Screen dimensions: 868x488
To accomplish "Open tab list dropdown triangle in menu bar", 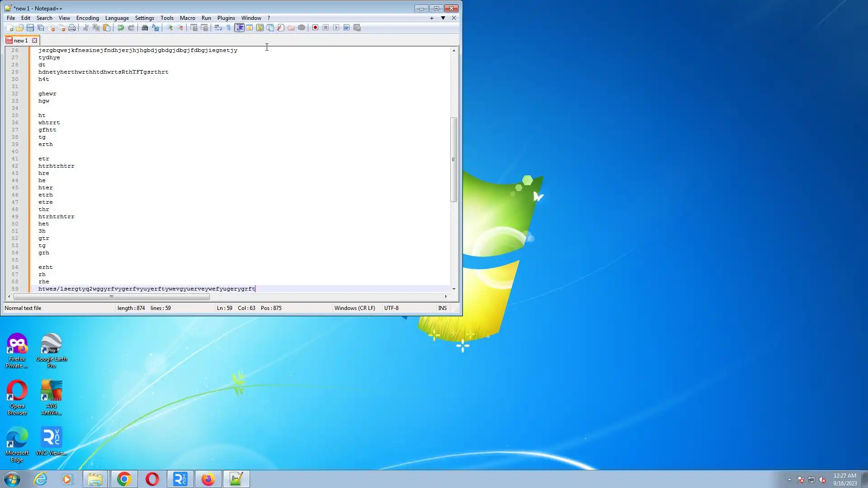I will [443, 18].
